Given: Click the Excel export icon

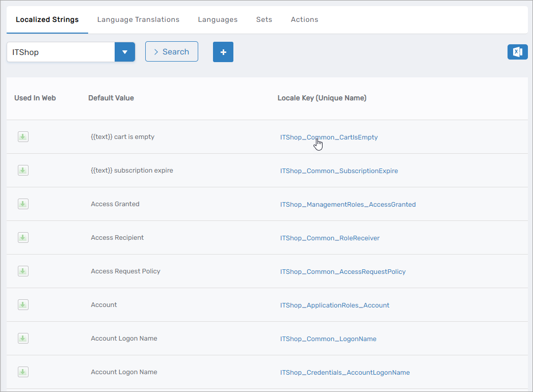Looking at the screenshot, I should tap(517, 52).
